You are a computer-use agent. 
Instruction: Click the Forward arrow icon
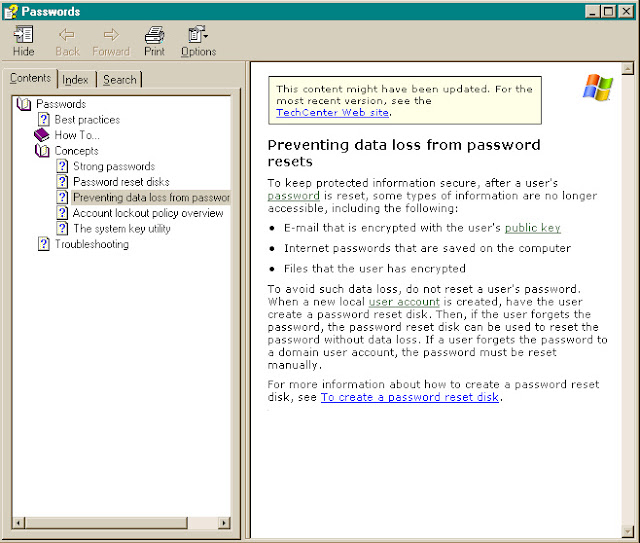111,35
